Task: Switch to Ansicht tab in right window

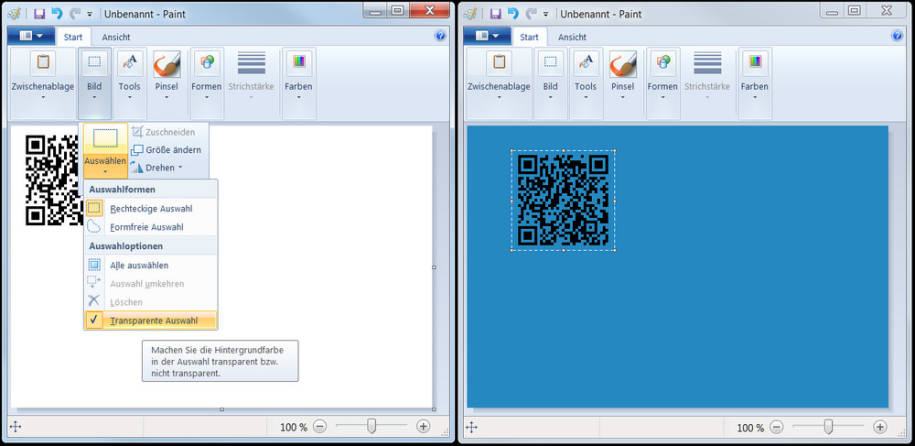Action: pos(572,37)
